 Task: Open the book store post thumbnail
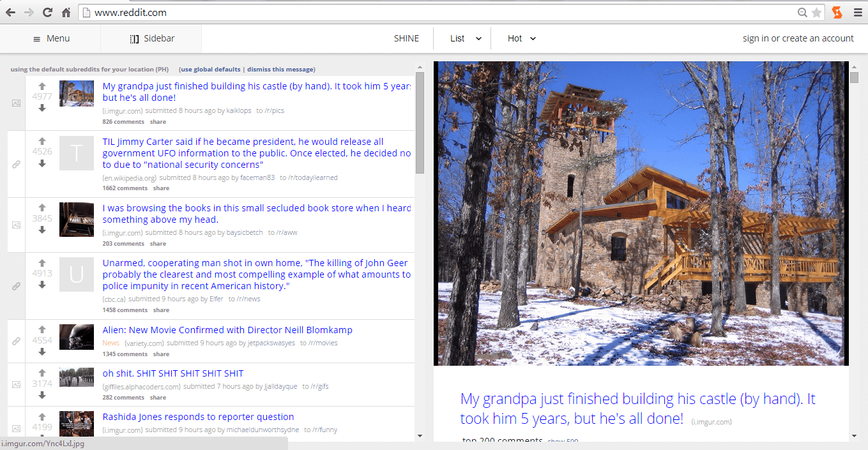pos(77,220)
